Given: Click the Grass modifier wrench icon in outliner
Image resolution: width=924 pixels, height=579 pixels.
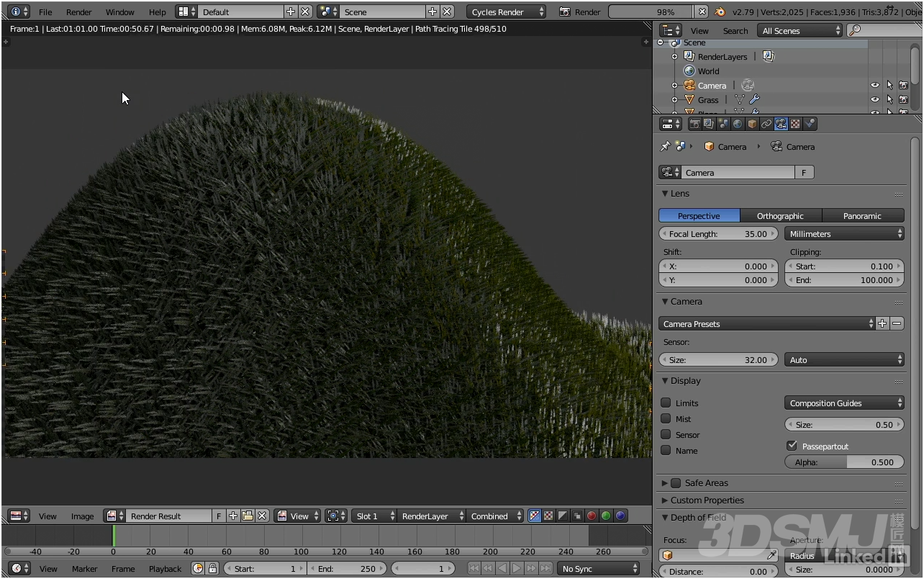Looking at the screenshot, I should [754, 99].
